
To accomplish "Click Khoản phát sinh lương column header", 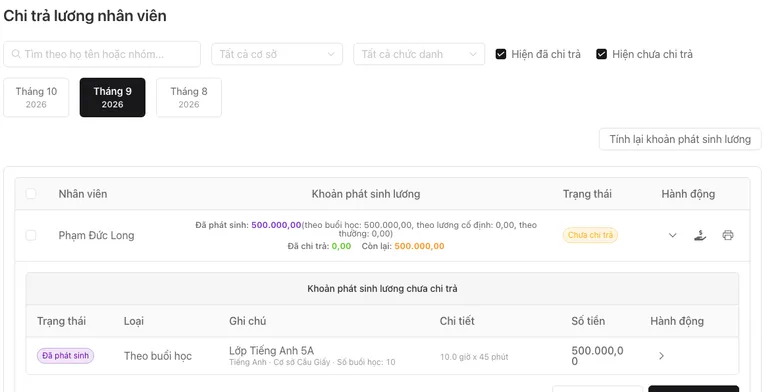I will click(366, 194).
